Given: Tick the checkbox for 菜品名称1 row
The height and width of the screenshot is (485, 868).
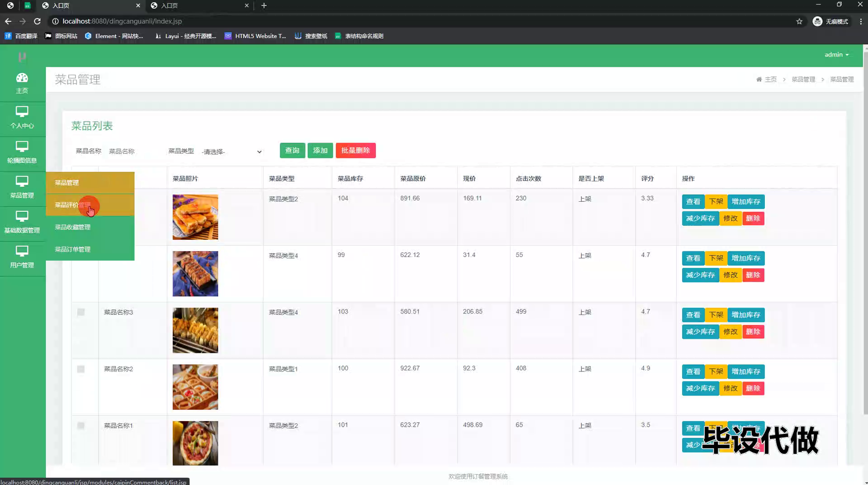Looking at the screenshot, I should click(81, 426).
